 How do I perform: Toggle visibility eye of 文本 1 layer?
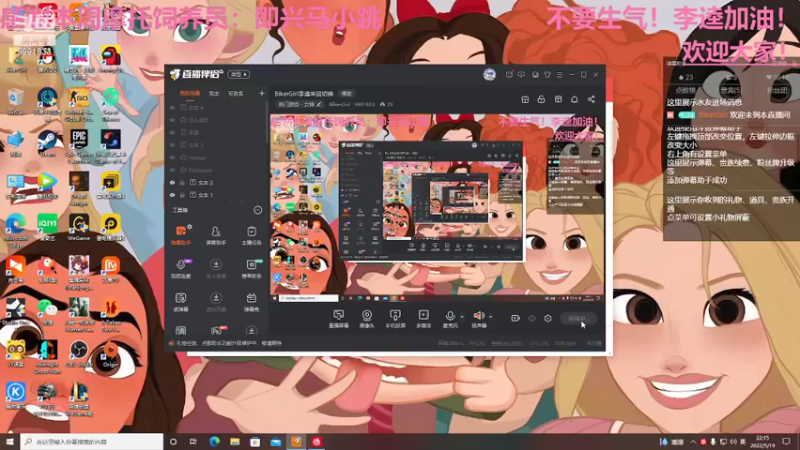coord(172,195)
